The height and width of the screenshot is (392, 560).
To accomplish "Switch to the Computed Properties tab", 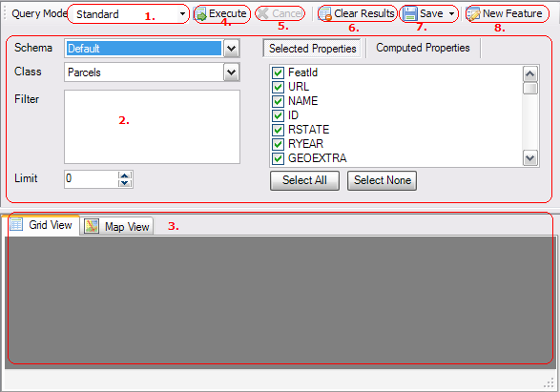I will (x=423, y=48).
